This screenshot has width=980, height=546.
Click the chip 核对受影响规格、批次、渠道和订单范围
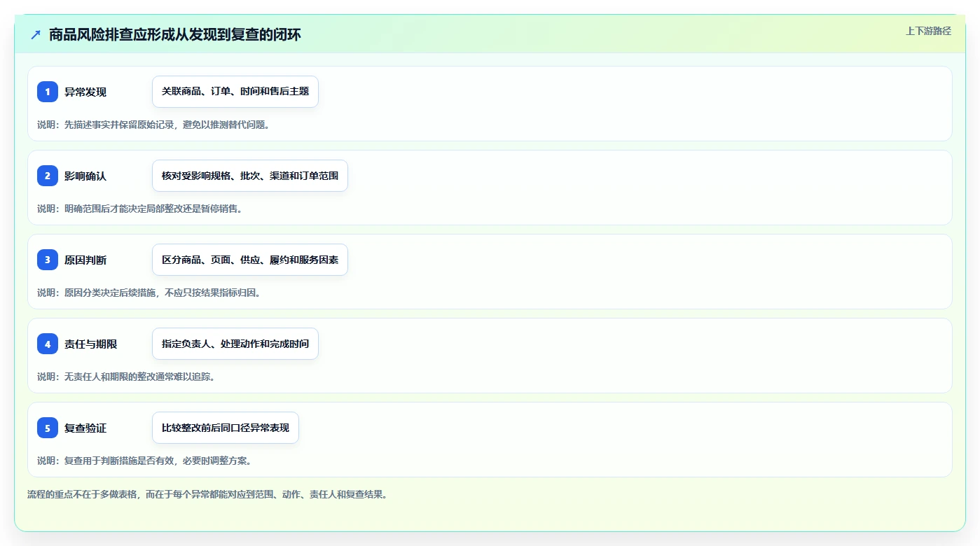pos(250,176)
